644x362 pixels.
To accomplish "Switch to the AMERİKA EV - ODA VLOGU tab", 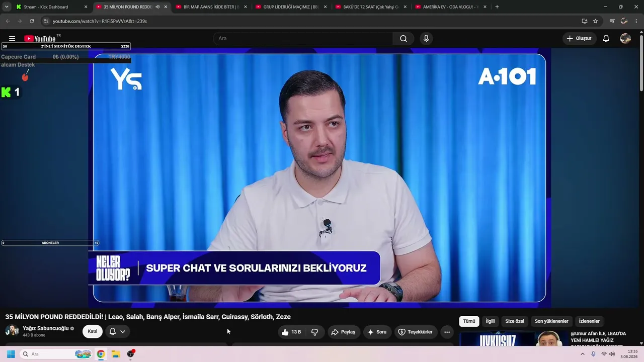I will tap(450, 7).
